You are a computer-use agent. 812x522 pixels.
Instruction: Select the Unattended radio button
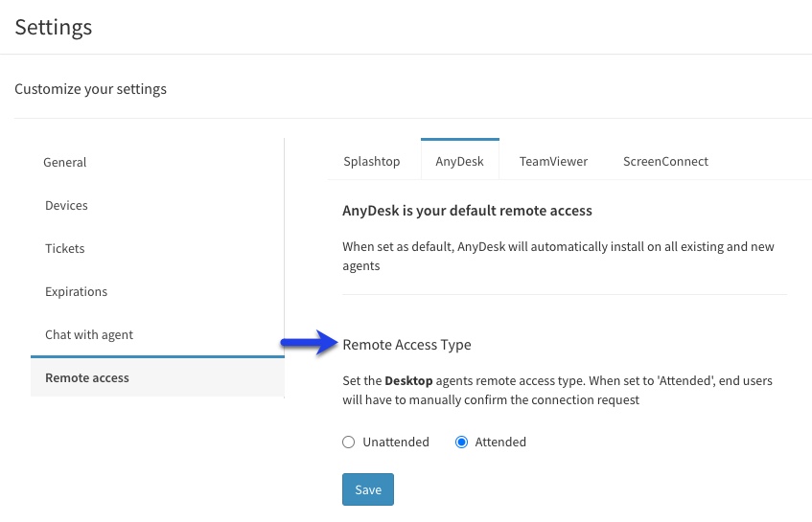[x=349, y=442]
